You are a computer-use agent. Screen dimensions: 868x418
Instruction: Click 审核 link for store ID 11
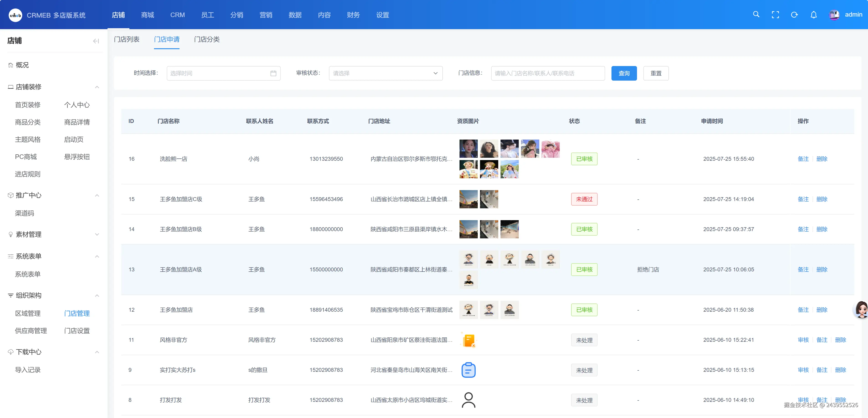click(803, 340)
